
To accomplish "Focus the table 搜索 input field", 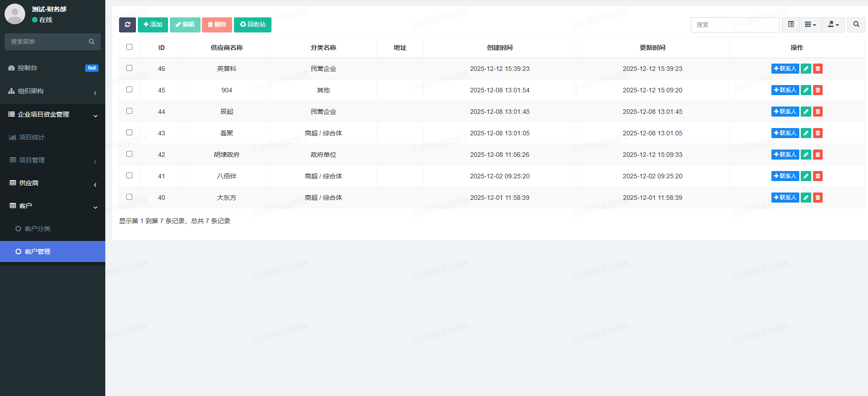I will click(x=735, y=25).
